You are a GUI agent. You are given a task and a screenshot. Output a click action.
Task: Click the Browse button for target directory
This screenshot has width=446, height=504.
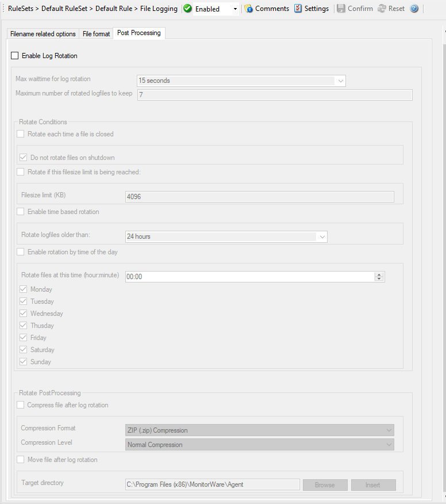tap(325, 484)
